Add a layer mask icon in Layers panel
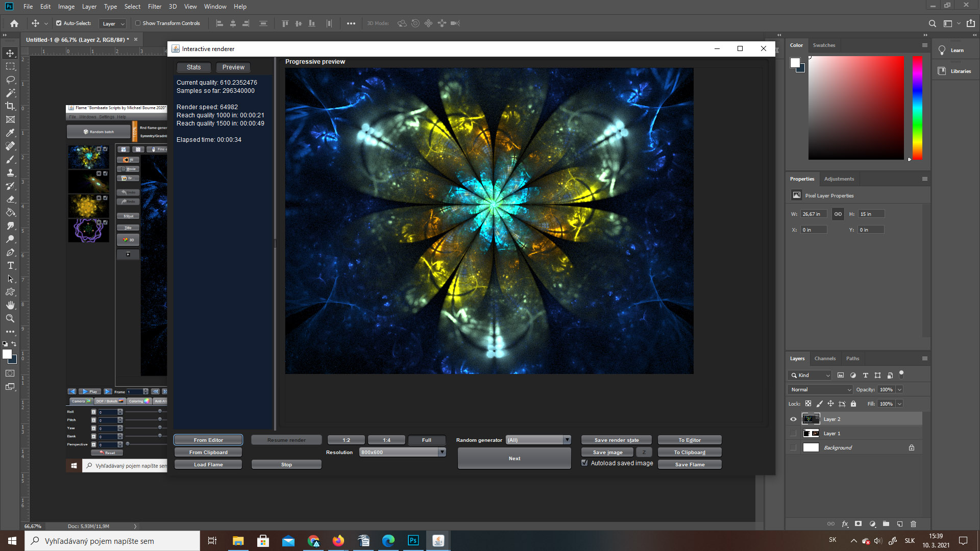 [x=859, y=524]
